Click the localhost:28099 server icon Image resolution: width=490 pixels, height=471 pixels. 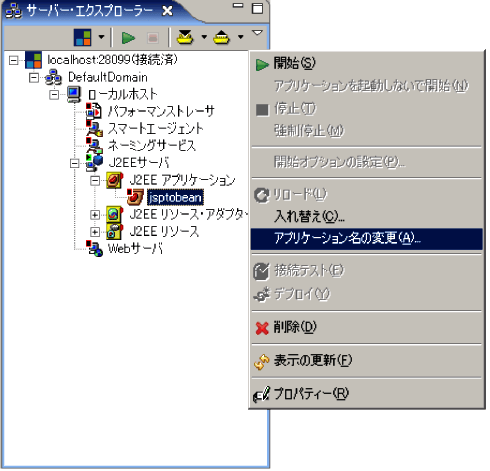click(34, 60)
